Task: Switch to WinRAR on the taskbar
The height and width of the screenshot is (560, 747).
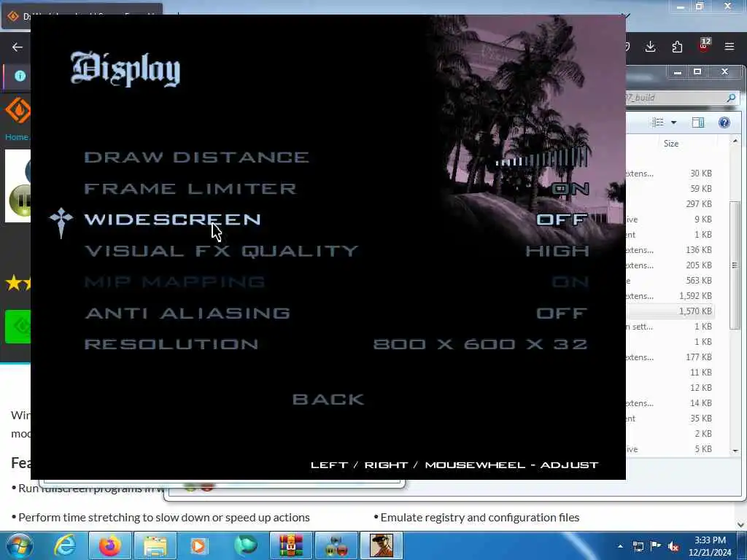Action: pyautogui.click(x=290, y=545)
